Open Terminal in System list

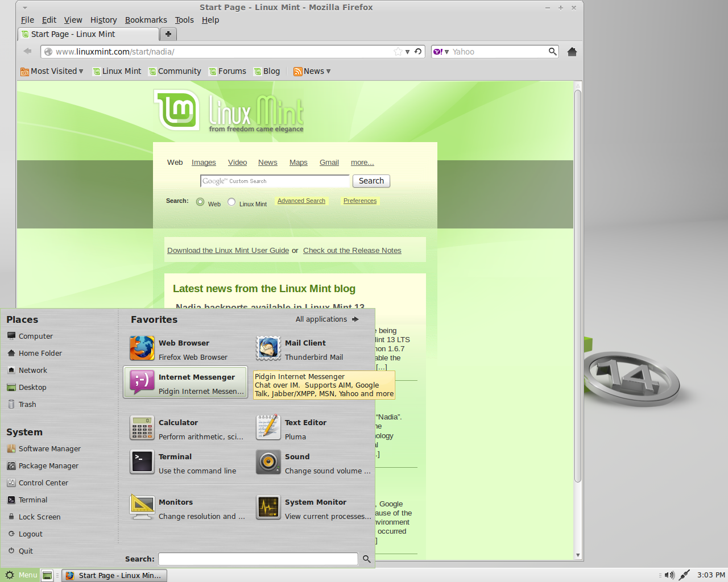point(27,500)
